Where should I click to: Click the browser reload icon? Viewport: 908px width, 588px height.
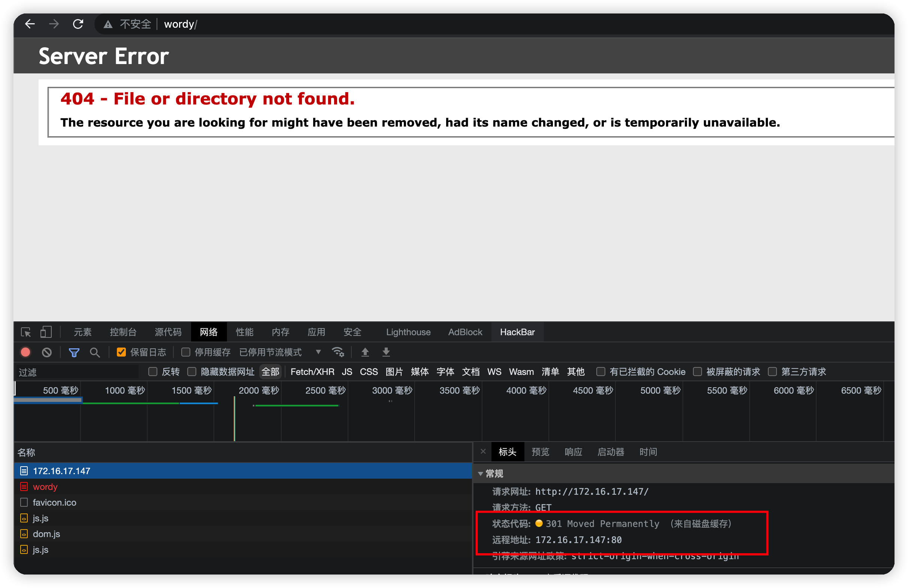click(78, 24)
